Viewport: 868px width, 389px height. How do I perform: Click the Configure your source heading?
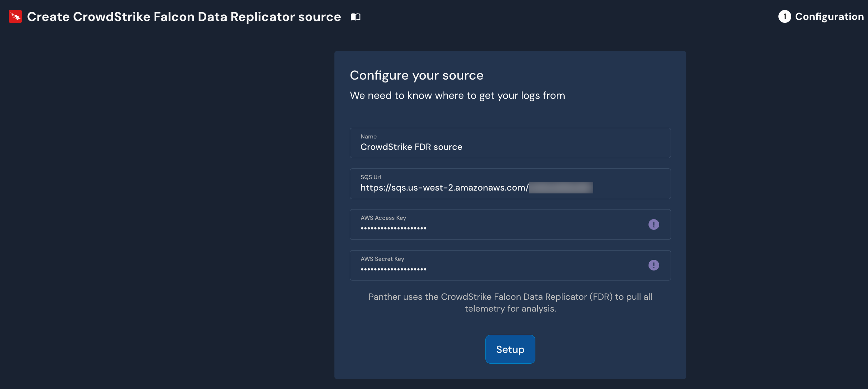click(x=417, y=75)
